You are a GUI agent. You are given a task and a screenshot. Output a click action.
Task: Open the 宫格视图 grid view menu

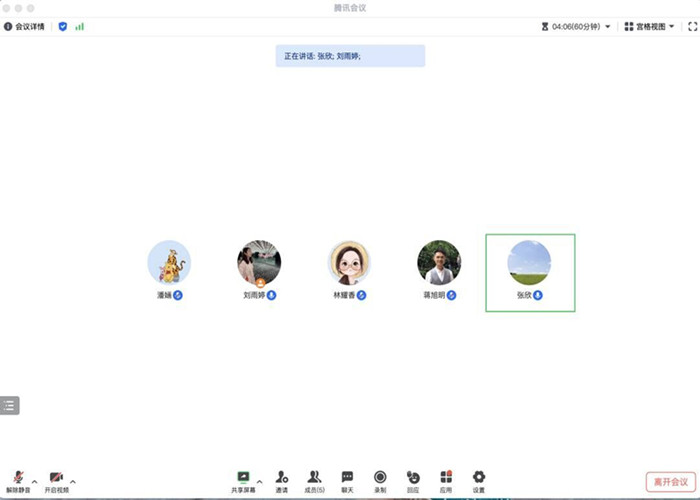[x=649, y=27]
